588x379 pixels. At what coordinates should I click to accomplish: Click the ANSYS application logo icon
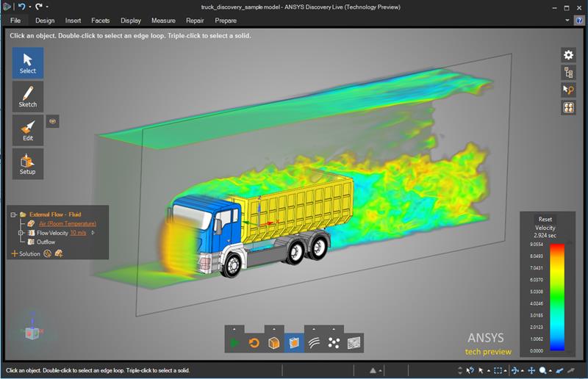[7, 7]
